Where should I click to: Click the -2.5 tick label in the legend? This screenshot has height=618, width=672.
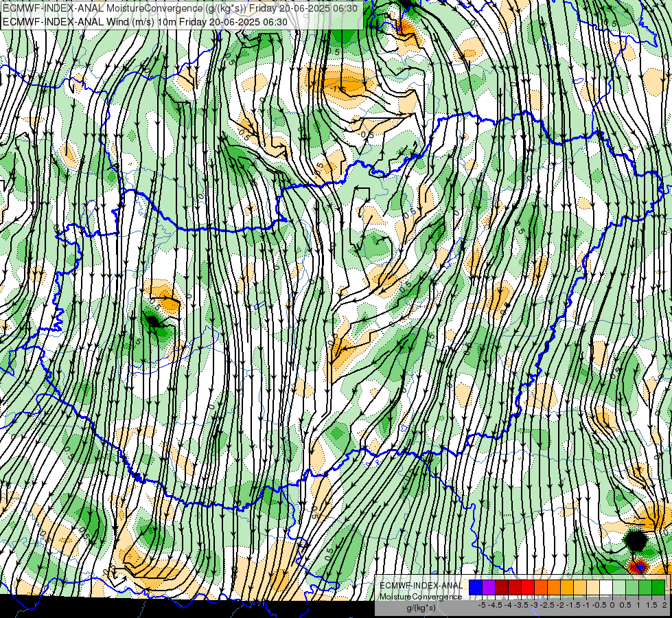pyautogui.click(x=547, y=605)
